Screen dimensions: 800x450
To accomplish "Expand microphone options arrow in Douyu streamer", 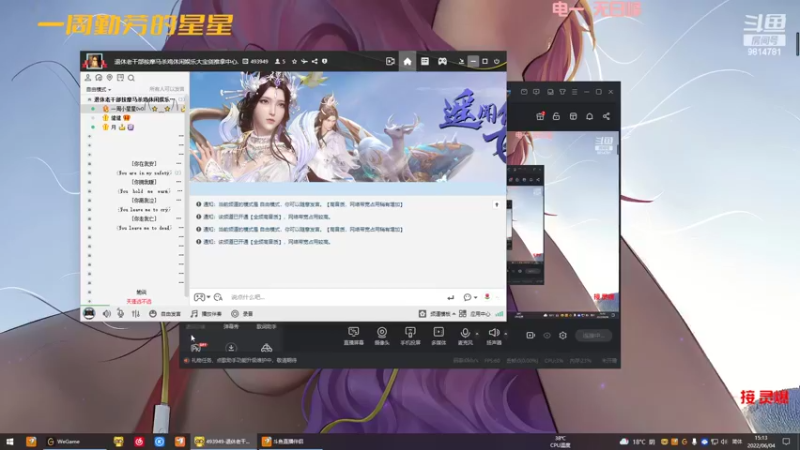I will pos(477,334).
